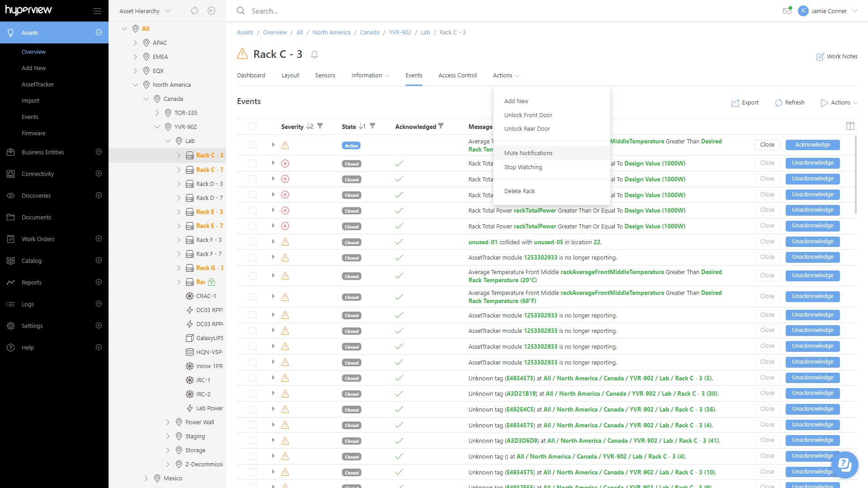This screenshot has width=868, height=488.
Task: Open the mail notifications icon
Action: point(787,10)
